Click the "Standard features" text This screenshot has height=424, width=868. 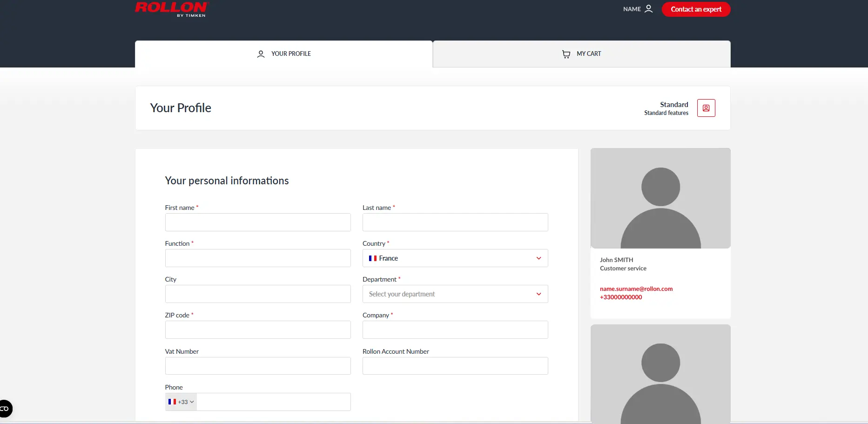pos(666,113)
